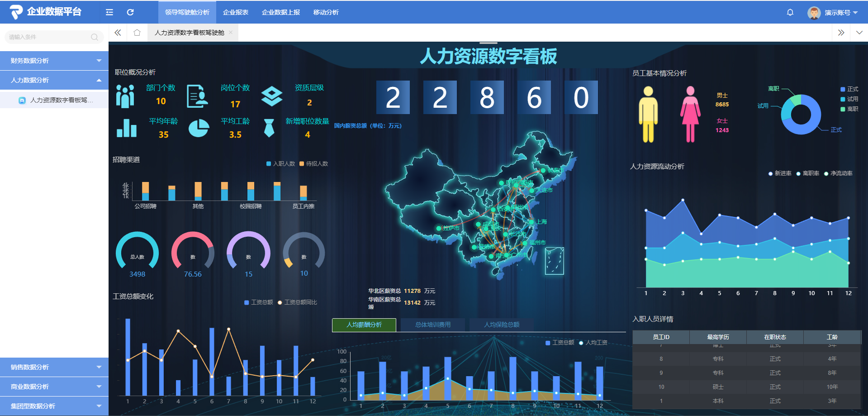The width and height of the screenshot is (868, 416).
Task: Expand 商业数据分析 sidebar section
Action: (x=54, y=387)
